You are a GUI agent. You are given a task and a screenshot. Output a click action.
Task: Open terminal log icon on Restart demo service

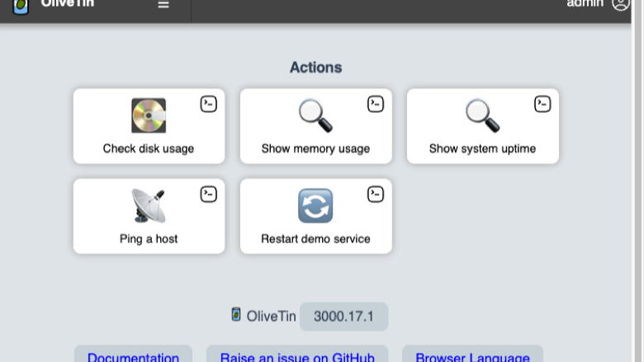pos(376,194)
